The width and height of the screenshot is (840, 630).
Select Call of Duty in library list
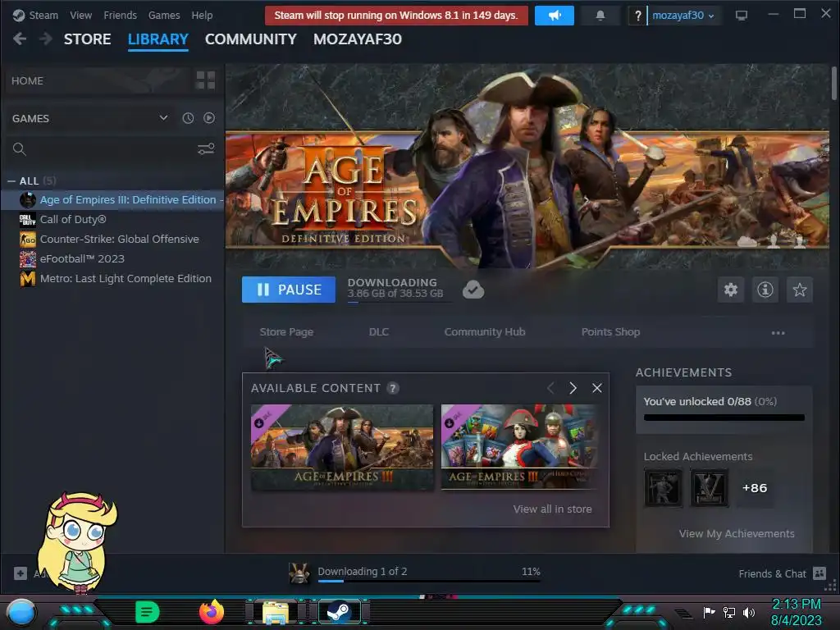coord(113,219)
